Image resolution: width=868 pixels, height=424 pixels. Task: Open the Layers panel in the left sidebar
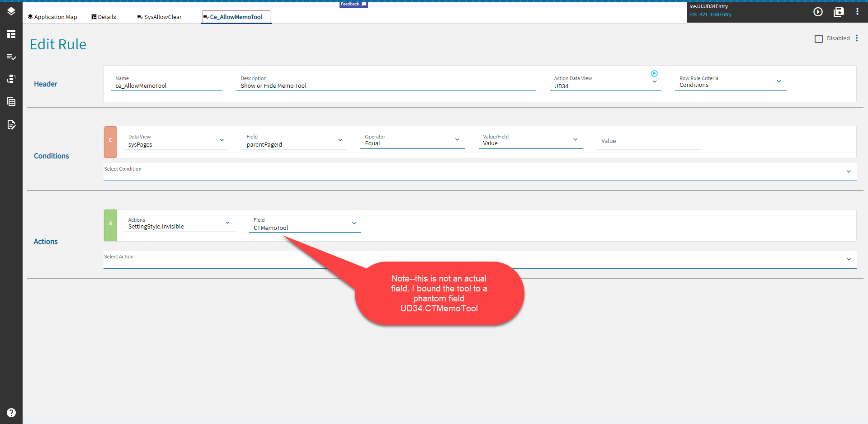point(11,11)
